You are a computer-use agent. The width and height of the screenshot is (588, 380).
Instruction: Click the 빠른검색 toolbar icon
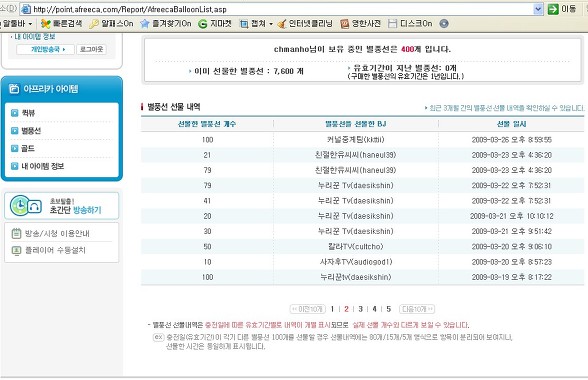tap(45, 24)
